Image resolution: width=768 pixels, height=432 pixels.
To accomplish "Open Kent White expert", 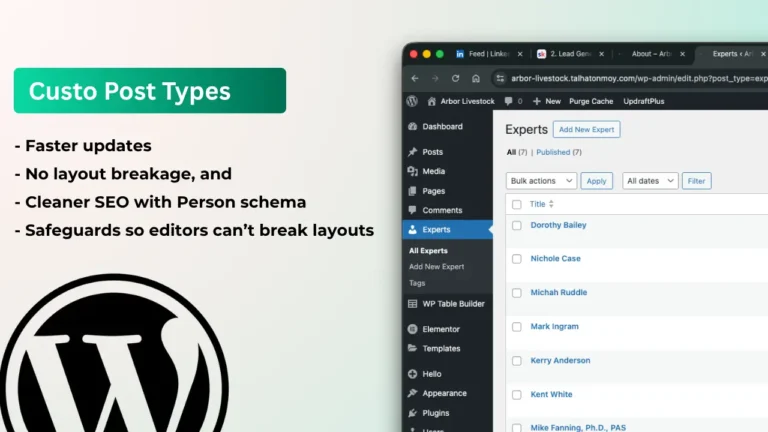I will coord(552,394).
